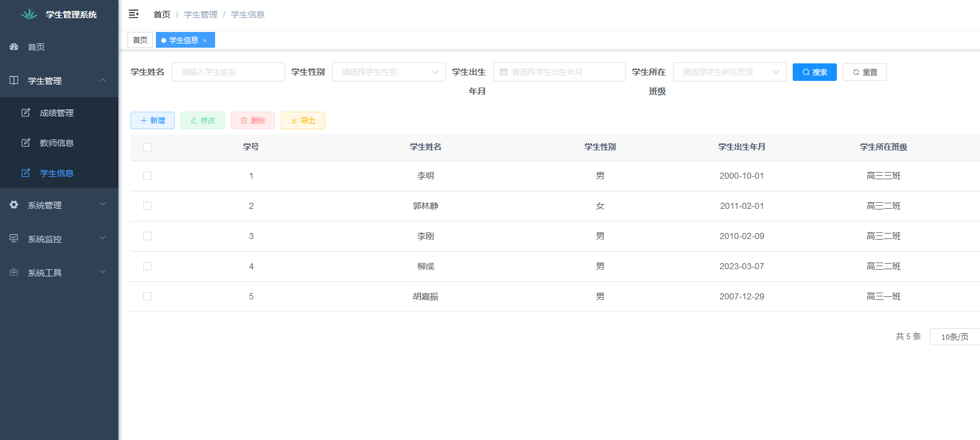This screenshot has height=440, width=980.
Task: Expand the 系统工具 sidebar menu
Action: (x=59, y=272)
